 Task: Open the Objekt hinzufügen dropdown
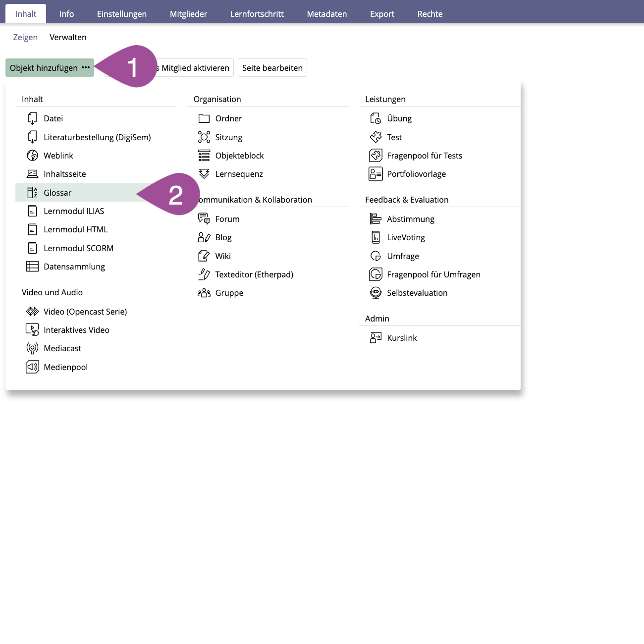49,68
